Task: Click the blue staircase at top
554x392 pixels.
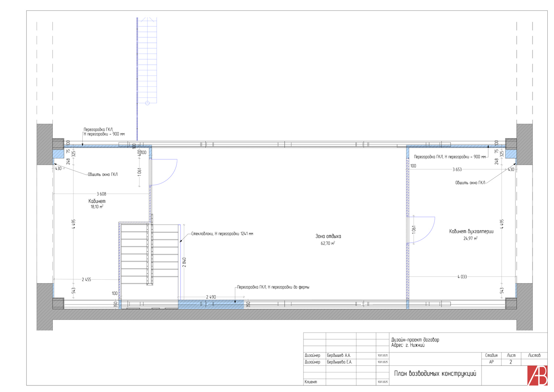Action: [147, 59]
